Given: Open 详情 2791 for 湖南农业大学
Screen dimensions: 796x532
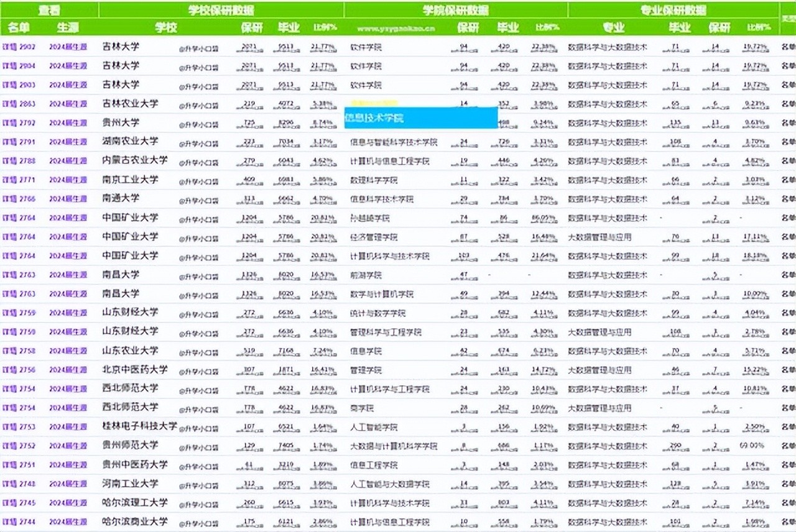Looking at the screenshot, I should tap(19, 142).
